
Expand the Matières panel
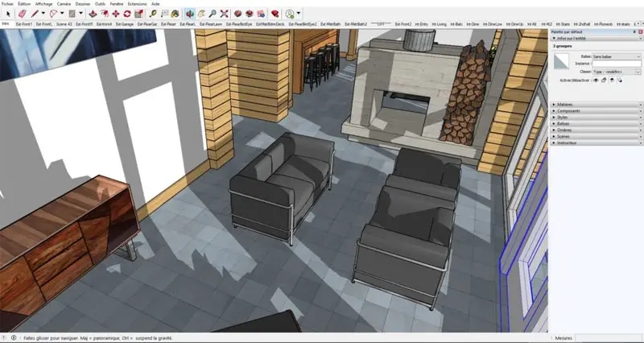[x=596, y=105]
